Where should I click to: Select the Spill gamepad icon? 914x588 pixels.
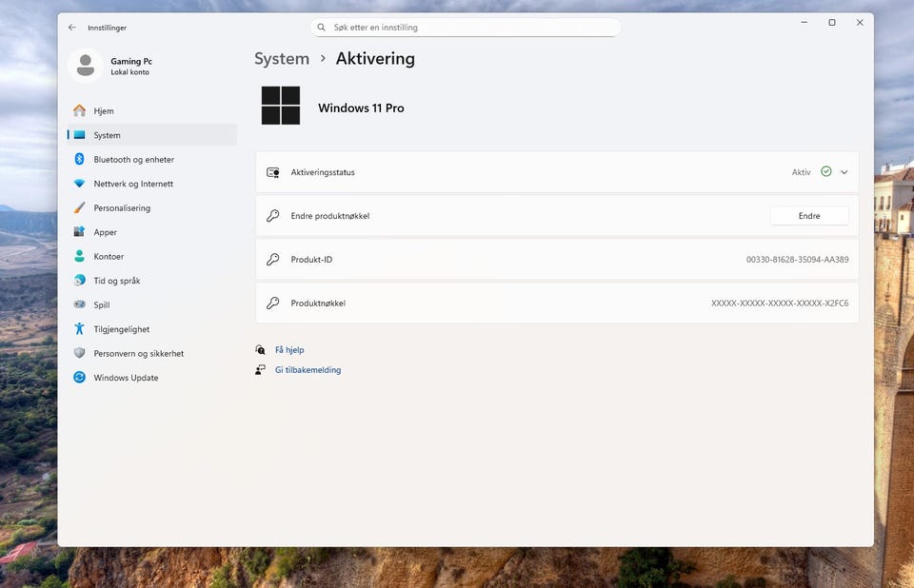80,305
